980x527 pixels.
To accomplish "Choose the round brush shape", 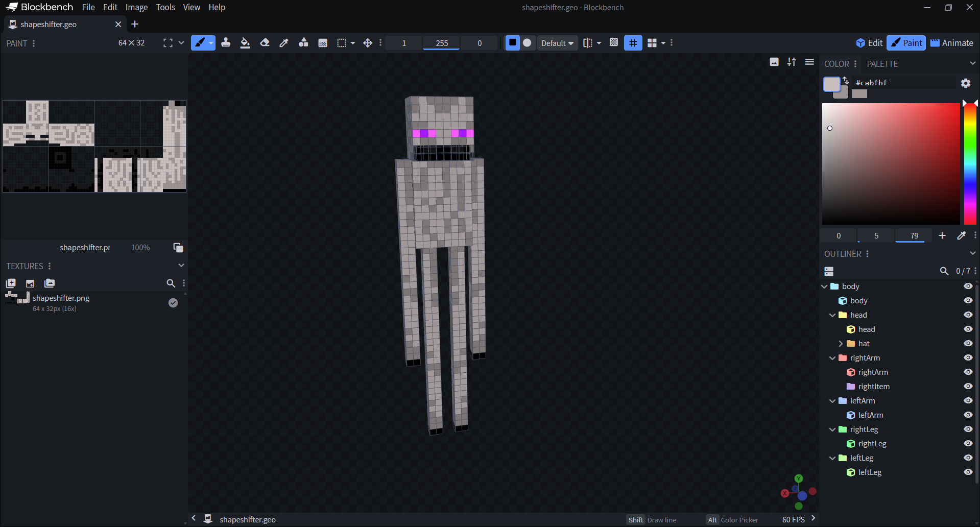I will tap(527, 43).
